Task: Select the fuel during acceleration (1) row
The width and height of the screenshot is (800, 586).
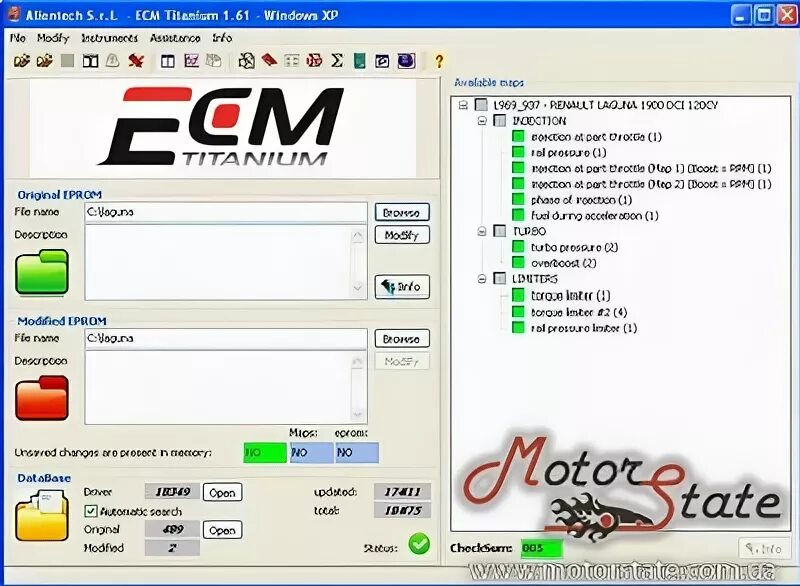Action: (594, 216)
